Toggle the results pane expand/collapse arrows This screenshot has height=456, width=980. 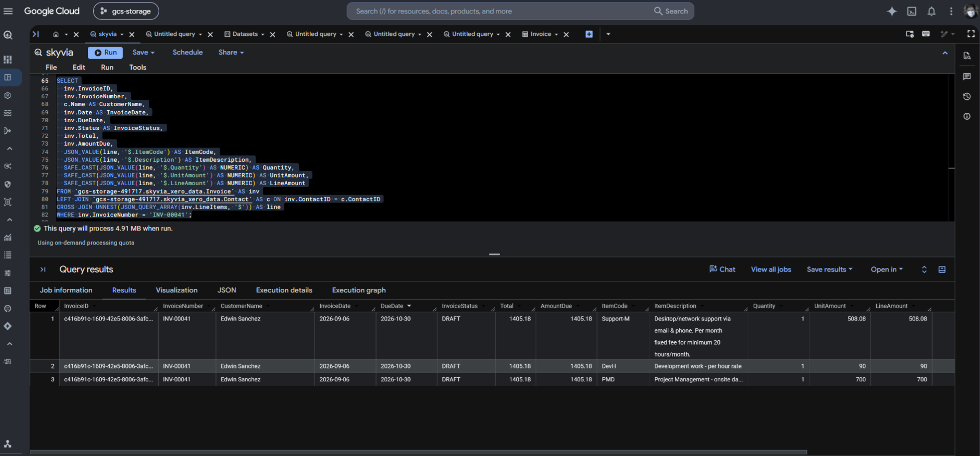pos(924,269)
